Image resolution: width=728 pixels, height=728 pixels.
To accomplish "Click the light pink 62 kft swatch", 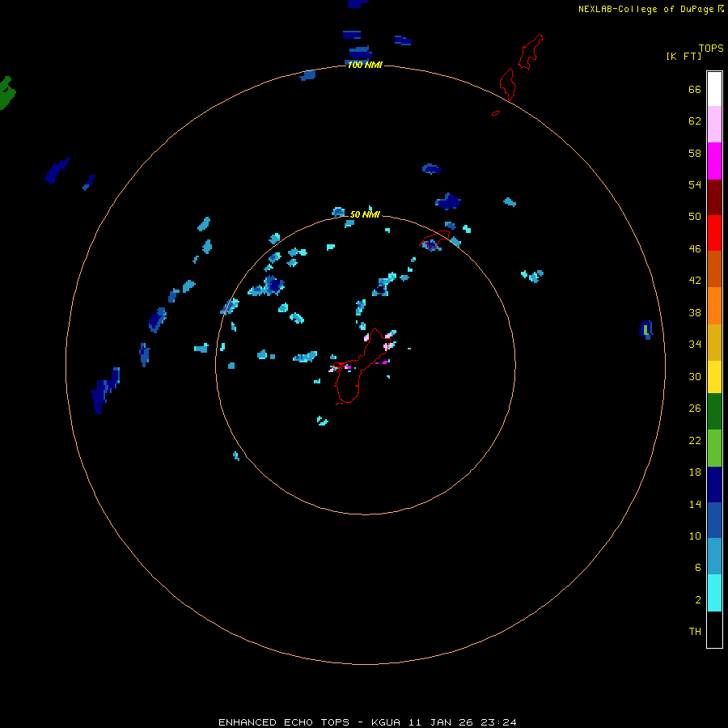I will [x=714, y=125].
